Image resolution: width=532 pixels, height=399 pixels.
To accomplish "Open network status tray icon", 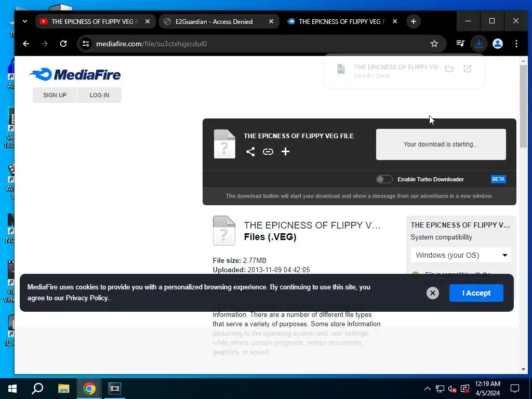I will [440, 389].
